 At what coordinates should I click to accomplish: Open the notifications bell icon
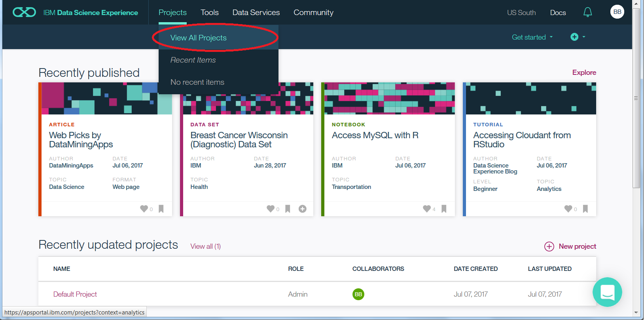click(587, 12)
